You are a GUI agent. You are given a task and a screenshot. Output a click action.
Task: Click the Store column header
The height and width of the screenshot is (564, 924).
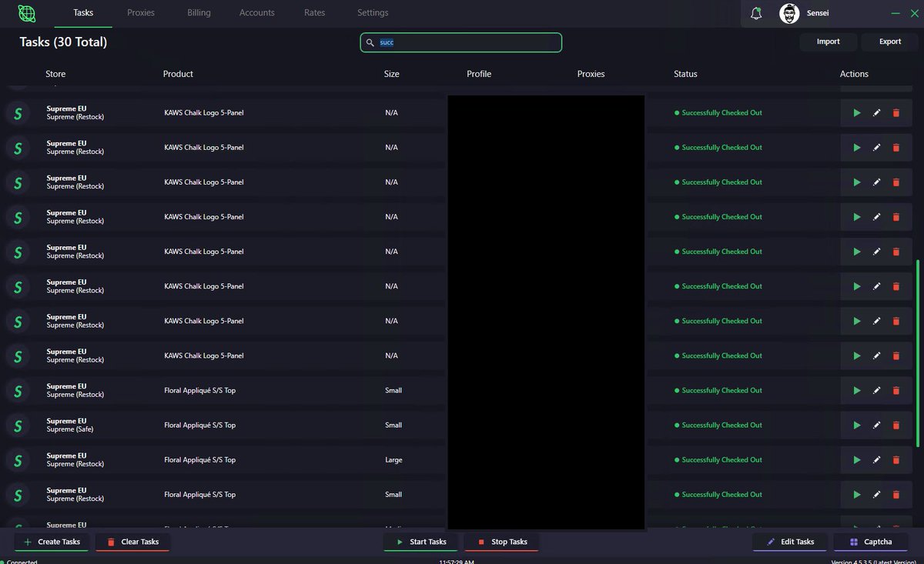[x=55, y=74]
